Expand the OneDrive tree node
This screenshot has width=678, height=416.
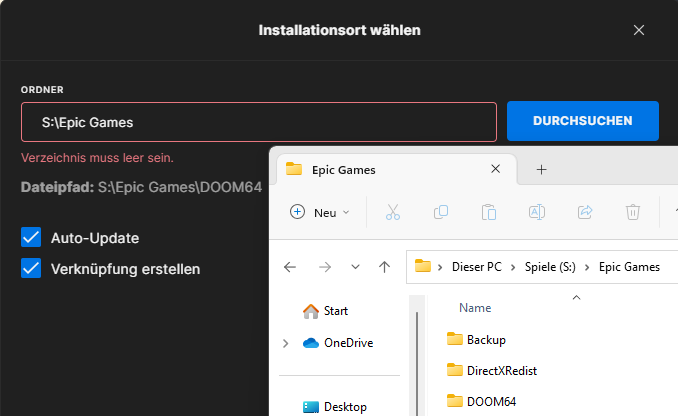[x=285, y=343]
